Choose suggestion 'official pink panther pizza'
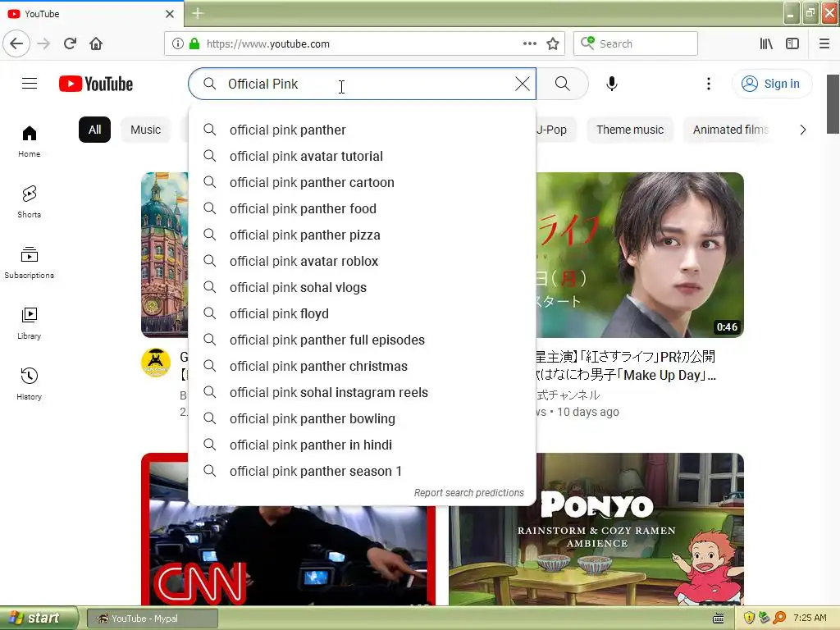This screenshot has width=840, height=630. tap(362, 235)
